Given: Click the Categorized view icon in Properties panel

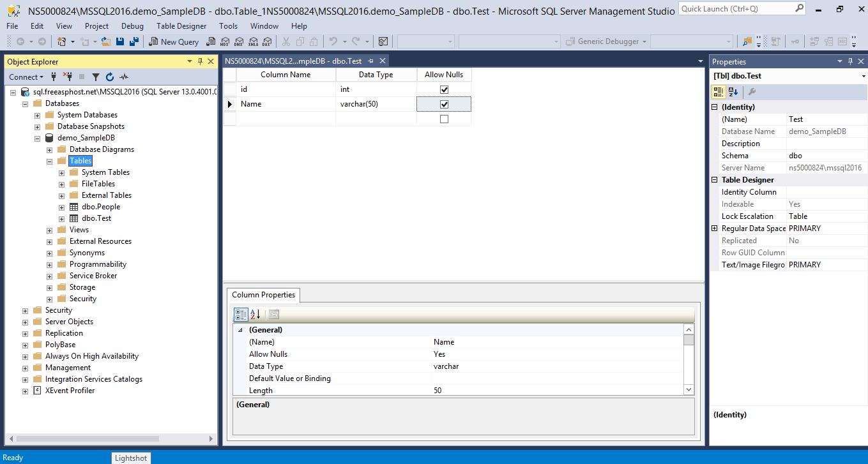Looking at the screenshot, I should point(719,91).
